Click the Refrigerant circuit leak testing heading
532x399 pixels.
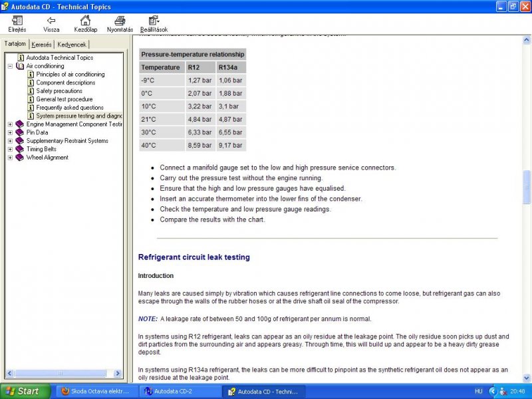(x=194, y=257)
